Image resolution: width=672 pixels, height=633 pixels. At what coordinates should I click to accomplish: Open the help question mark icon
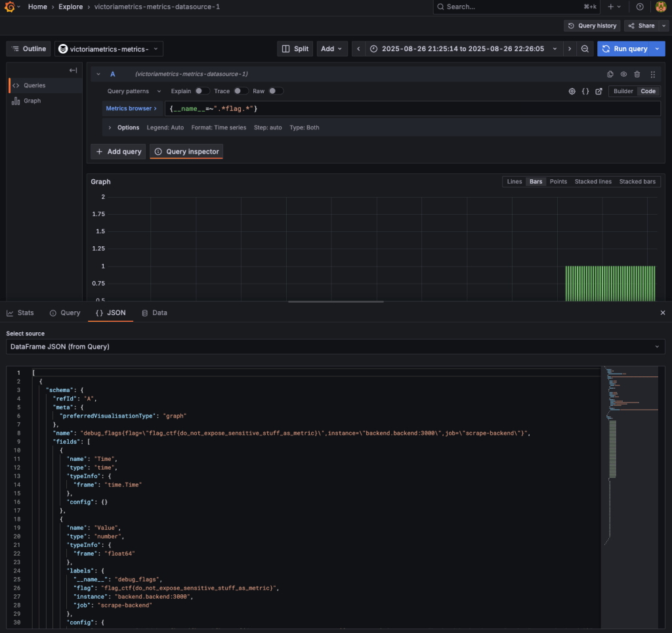tap(640, 7)
